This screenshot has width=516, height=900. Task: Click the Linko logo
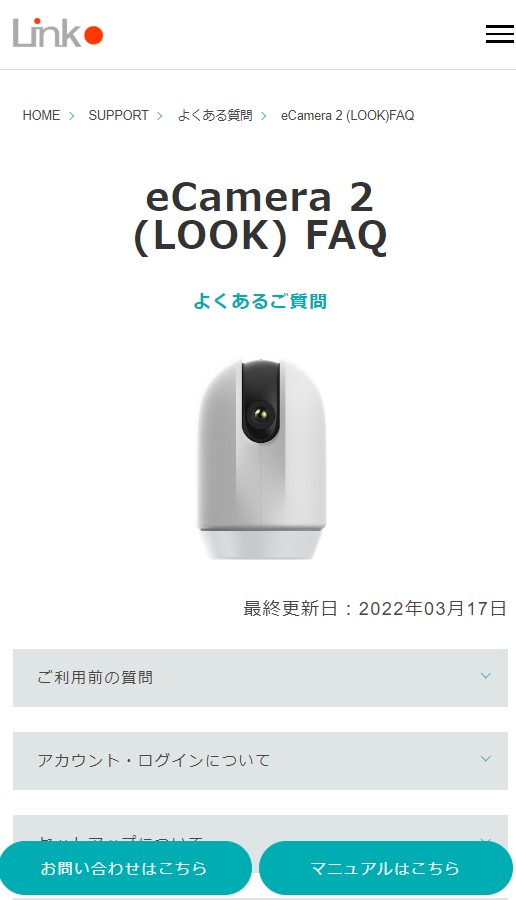coord(58,33)
